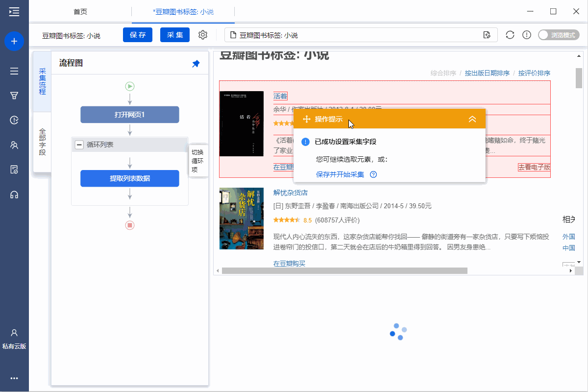Open the three-dot more menu in sidebar
Viewport: 588px width, 392px height.
click(x=14, y=378)
